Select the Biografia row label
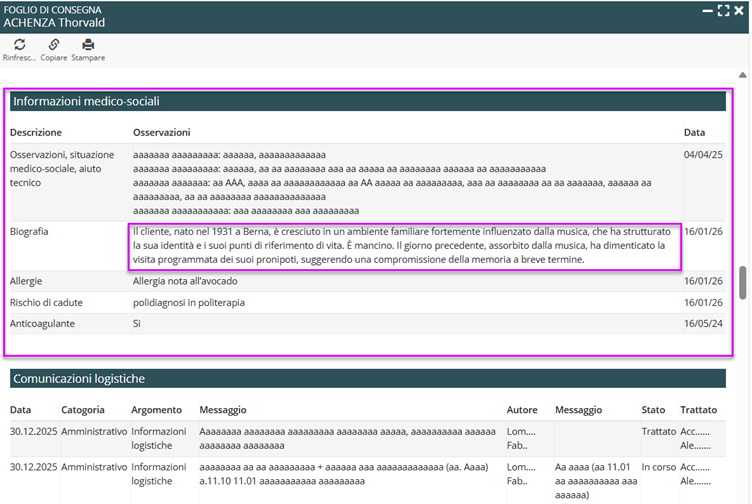This screenshot has width=752, height=504. (x=29, y=232)
